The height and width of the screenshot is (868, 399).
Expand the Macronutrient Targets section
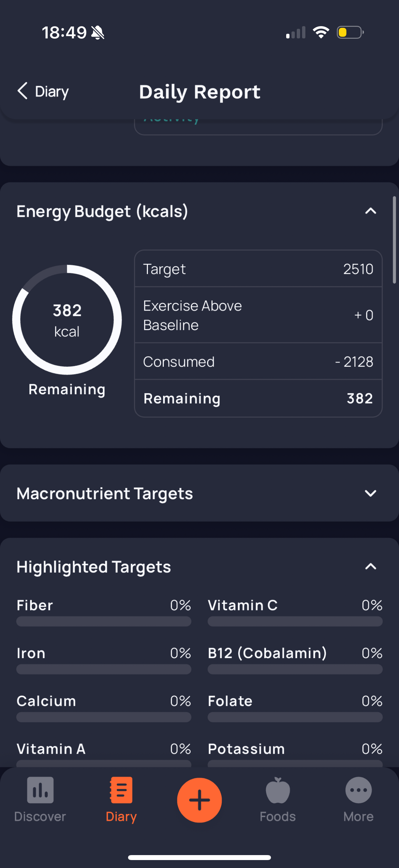pyautogui.click(x=370, y=493)
